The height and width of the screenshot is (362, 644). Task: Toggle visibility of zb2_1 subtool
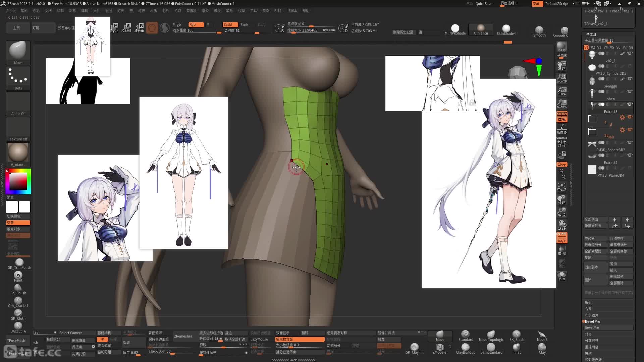(x=630, y=53)
